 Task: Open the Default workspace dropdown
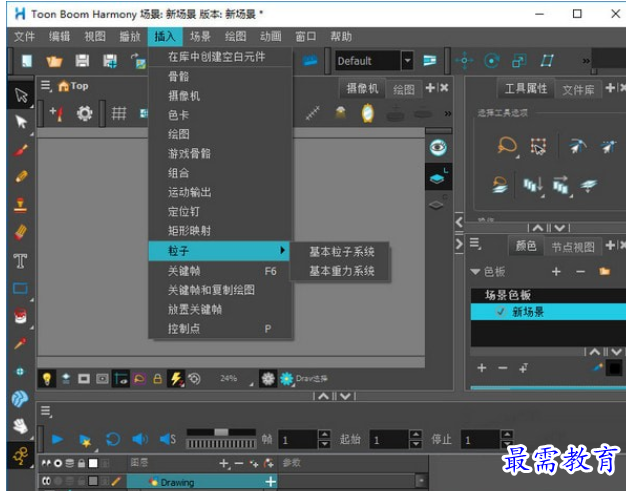[407, 61]
